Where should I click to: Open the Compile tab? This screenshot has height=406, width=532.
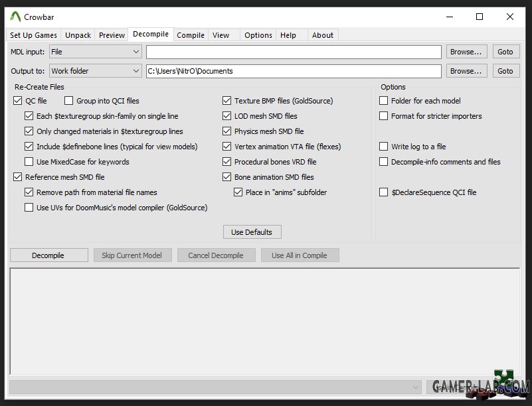pos(191,35)
